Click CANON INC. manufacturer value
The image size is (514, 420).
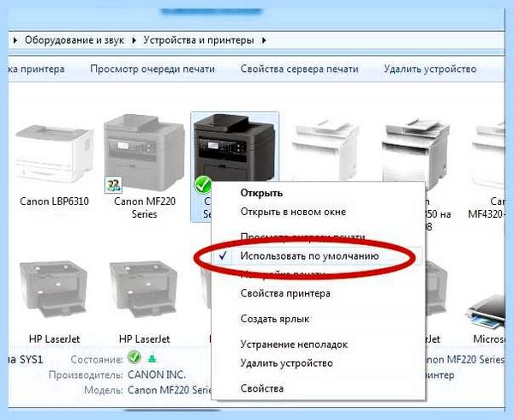tap(157, 375)
